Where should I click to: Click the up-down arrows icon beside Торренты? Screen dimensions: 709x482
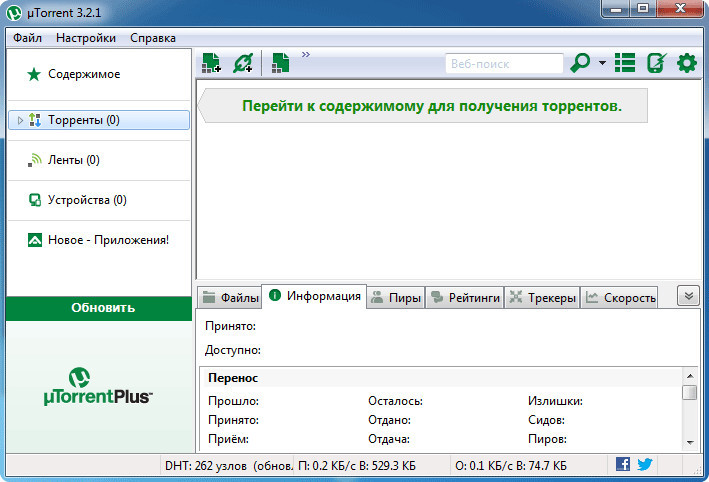click(x=35, y=120)
